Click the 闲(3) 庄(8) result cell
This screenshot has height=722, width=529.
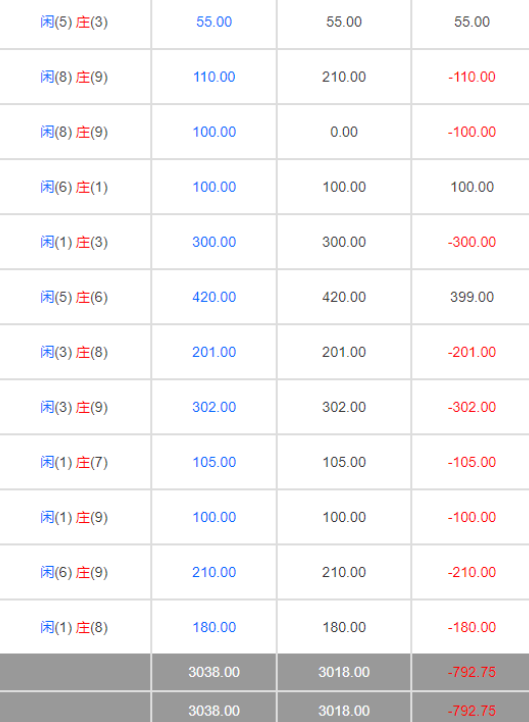click(74, 352)
